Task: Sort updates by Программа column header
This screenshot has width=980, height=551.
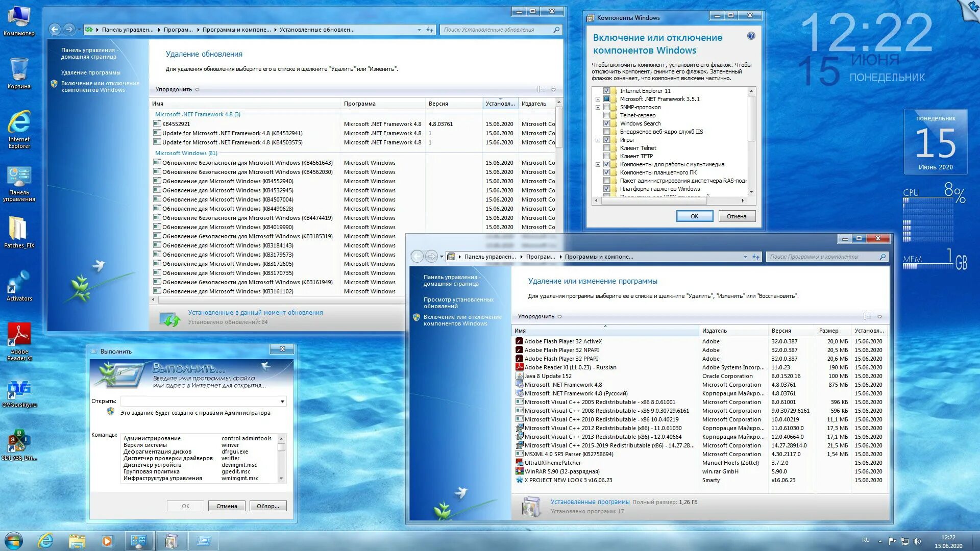Action: 383,104
